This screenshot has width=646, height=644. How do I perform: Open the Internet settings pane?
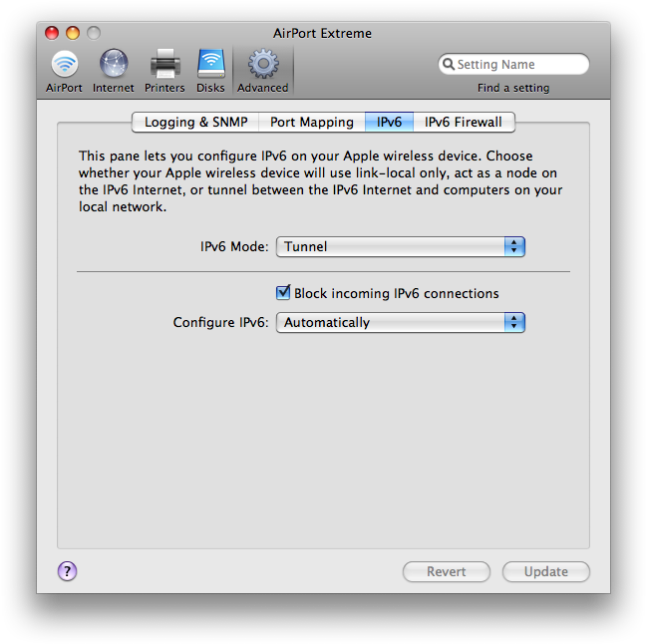(x=114, y=71)
